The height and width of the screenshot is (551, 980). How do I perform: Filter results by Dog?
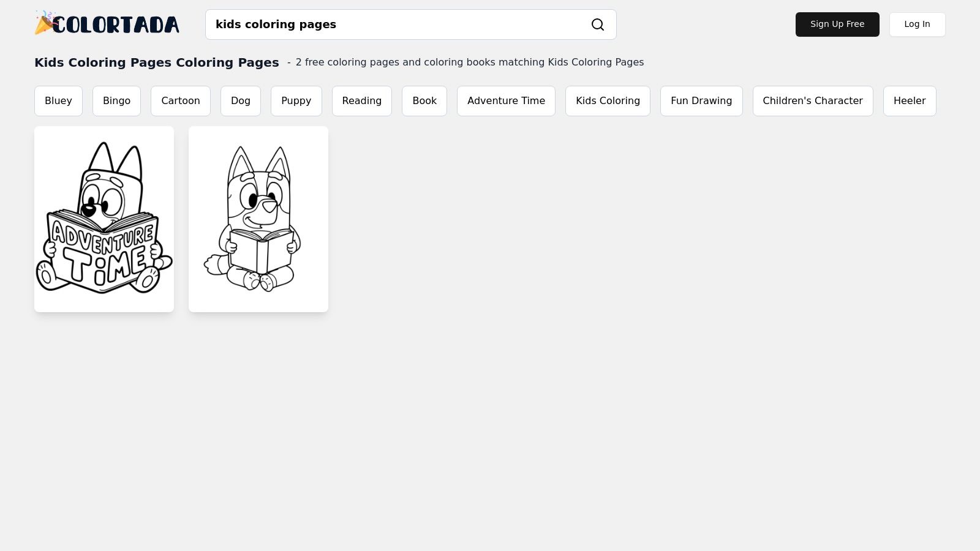(241, 100)
